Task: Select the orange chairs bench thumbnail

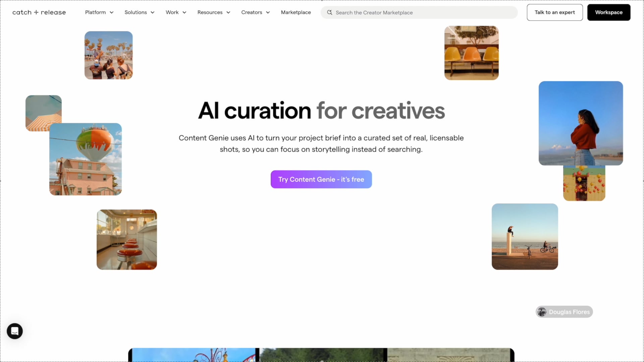Action: pyautogui.click(x=471, y=53)
